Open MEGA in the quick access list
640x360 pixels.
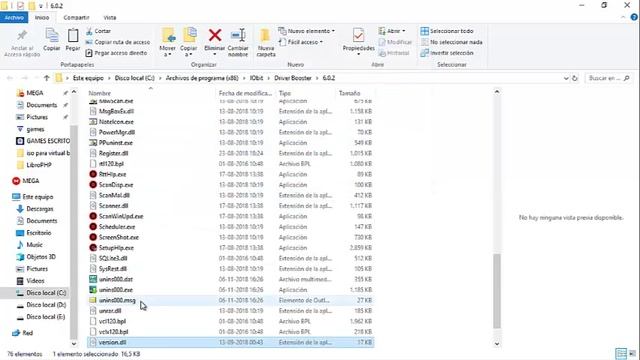[x=35, y=93]
